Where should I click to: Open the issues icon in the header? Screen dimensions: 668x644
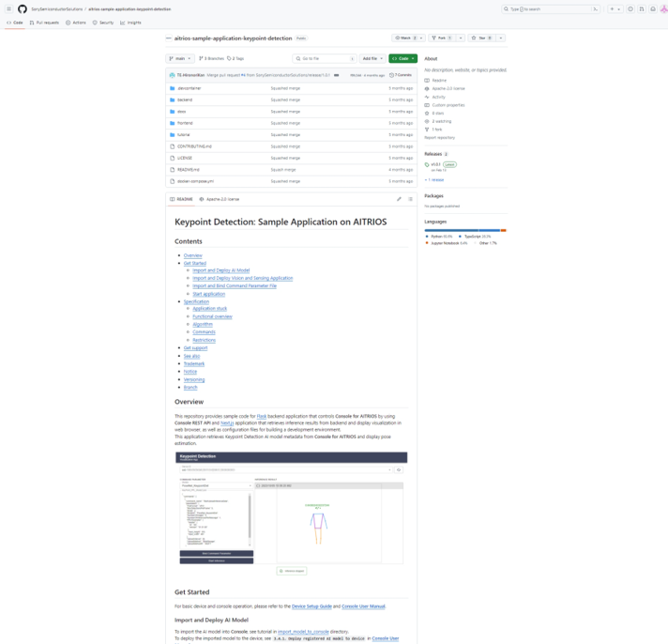[630, 9]
